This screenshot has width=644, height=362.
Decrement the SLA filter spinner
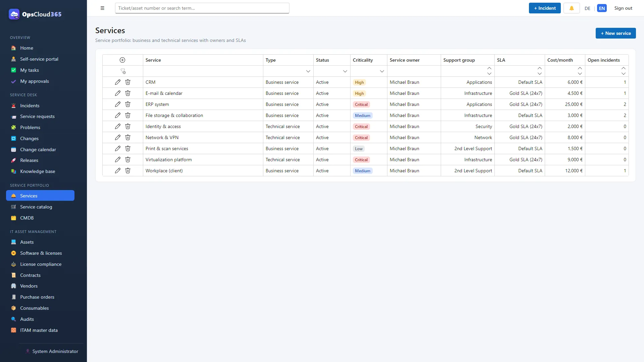pos(540,74)
